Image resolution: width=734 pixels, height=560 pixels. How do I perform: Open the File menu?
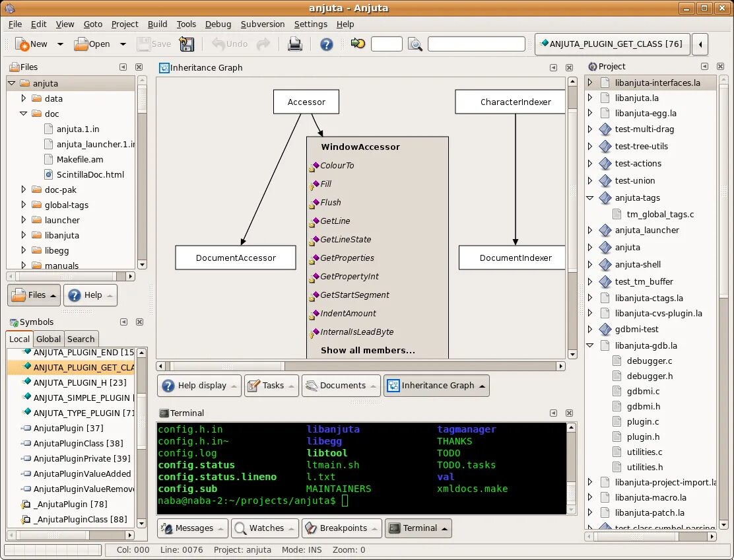pos(15,24)
